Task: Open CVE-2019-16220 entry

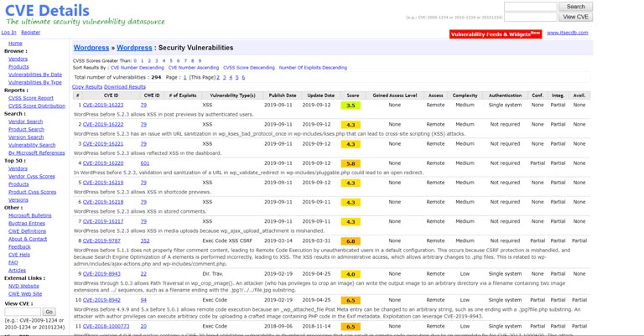Action: point(103,163)
